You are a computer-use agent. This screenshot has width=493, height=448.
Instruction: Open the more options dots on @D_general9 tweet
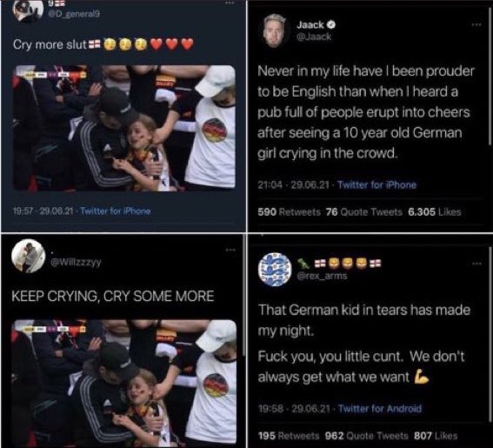230,3
